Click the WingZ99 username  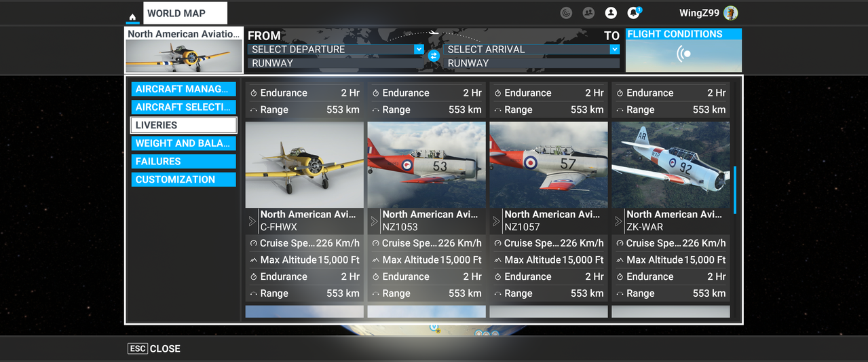point(699,13)
